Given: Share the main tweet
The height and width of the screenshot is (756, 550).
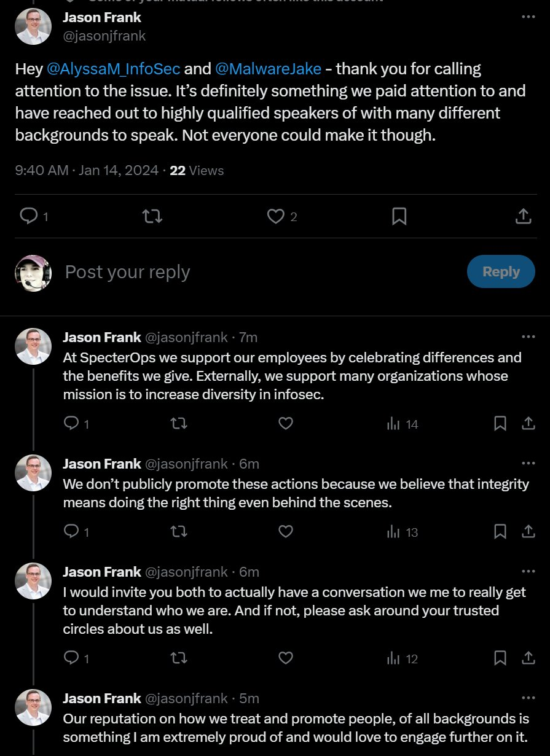Looking at the screenshot, I should coord(522,216).
